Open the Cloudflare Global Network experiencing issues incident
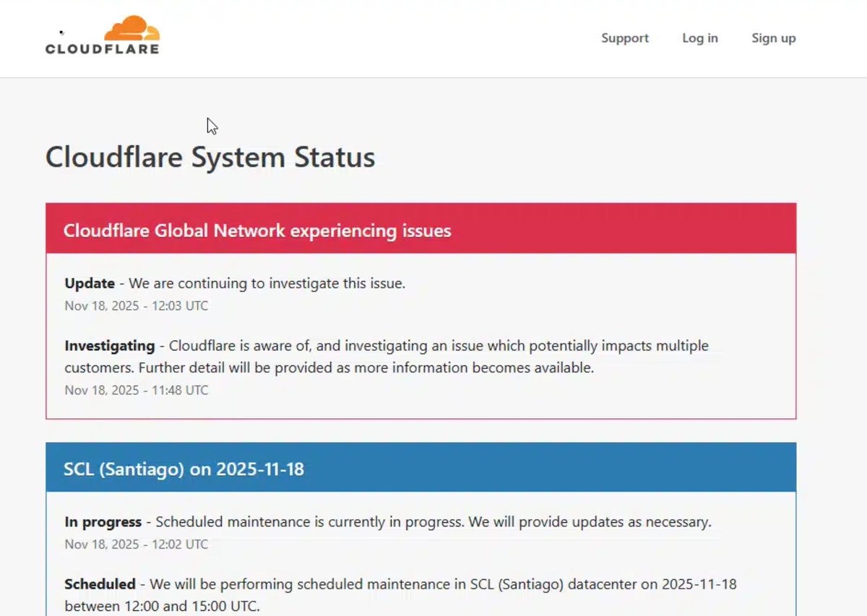Screen dimensions: 867x616 pyautogui.click(x=257, y=230)
